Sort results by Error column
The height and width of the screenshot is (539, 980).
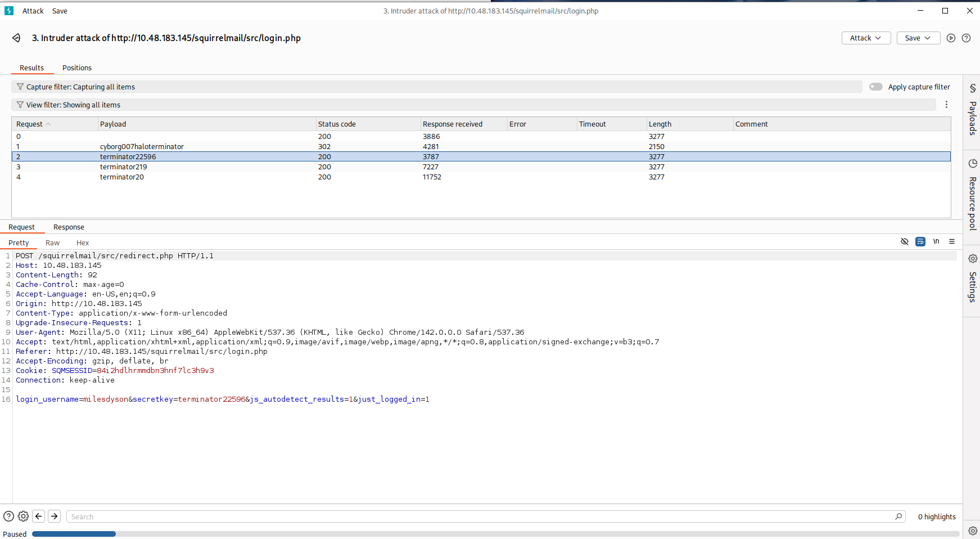coord(542,124)
